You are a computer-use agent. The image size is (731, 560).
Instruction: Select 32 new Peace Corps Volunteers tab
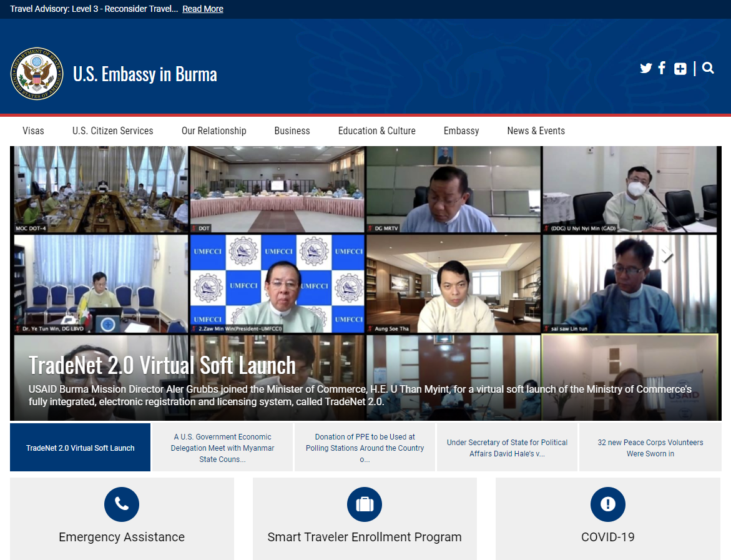pos(650,448)
